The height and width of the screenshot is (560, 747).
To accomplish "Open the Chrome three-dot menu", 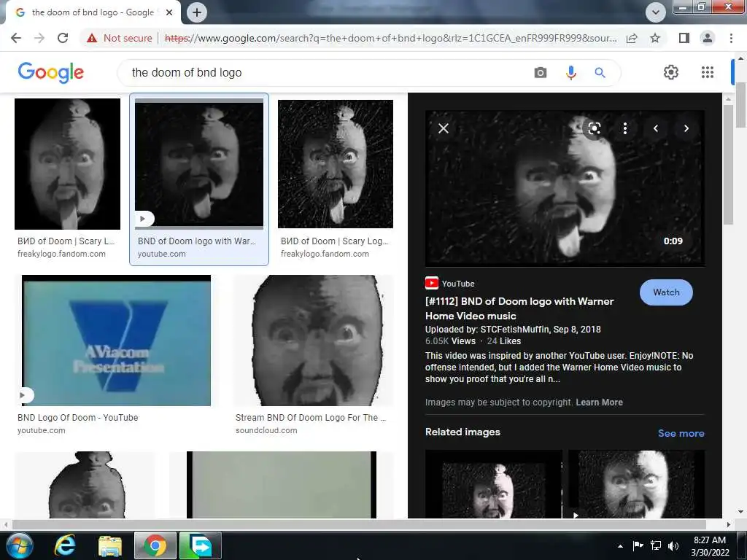I will [731, 38].
